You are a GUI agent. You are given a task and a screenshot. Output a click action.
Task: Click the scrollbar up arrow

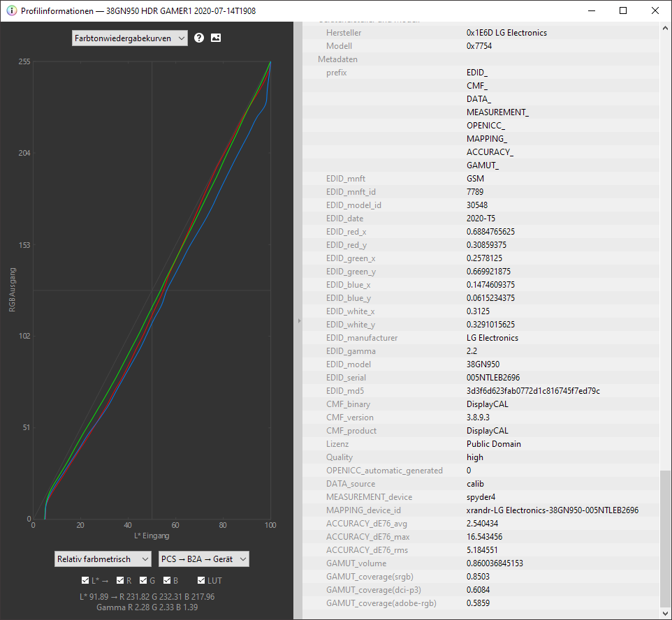665,29
